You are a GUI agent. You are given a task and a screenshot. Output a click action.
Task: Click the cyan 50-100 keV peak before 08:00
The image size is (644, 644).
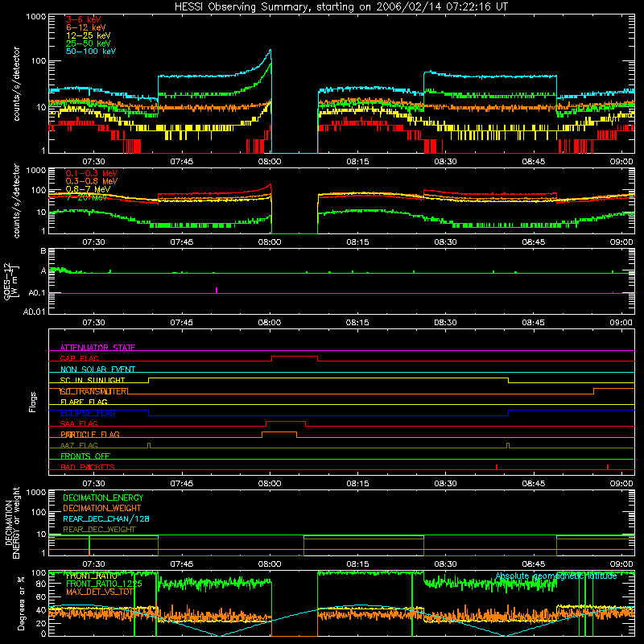coord(270,51)
